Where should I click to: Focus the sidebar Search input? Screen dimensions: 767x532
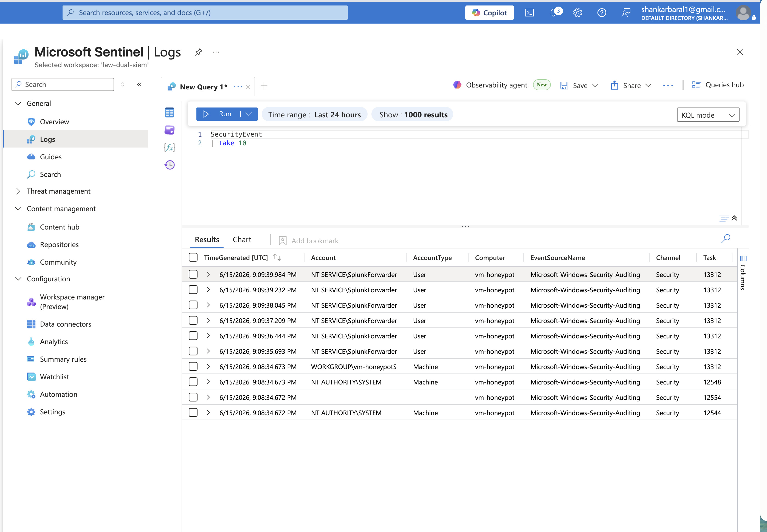click(x=63, y=84)
